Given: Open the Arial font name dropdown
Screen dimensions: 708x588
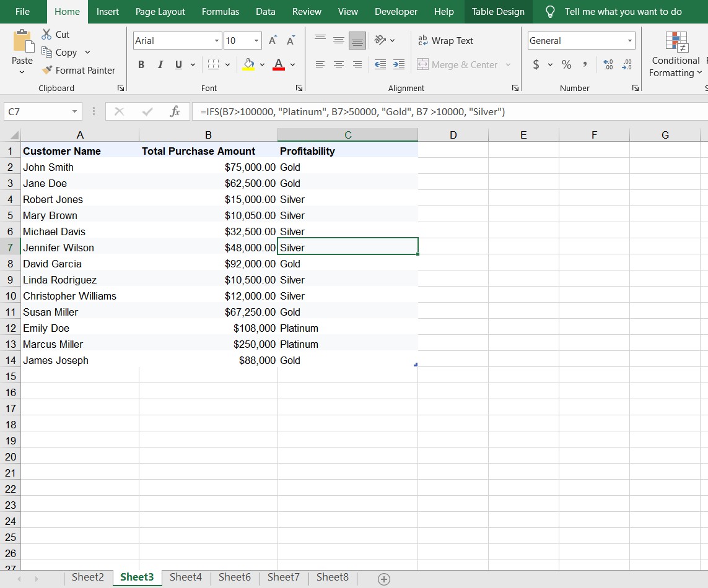Looking at the screenshot, I should [217, 41].
